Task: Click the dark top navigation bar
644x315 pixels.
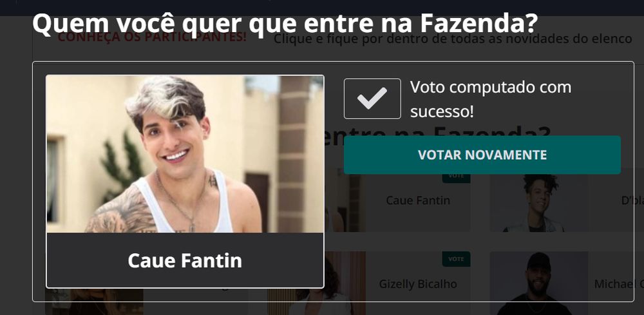Action: (x=322, y=8)
